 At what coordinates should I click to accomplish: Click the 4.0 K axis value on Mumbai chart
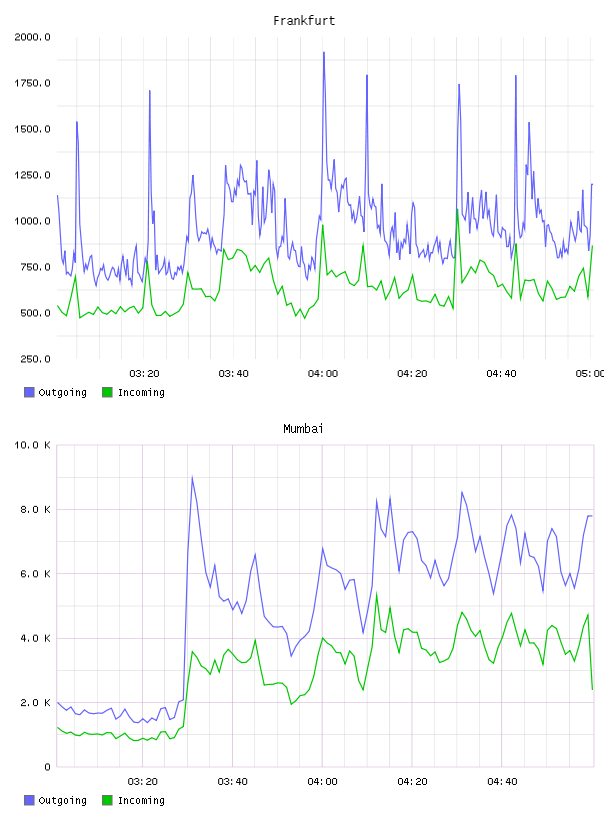(35, 638)
